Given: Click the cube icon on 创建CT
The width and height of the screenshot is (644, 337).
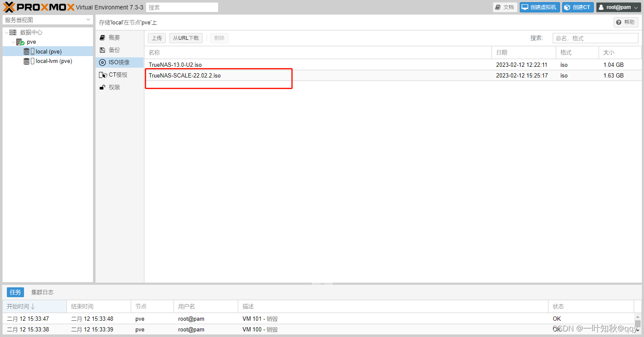Looking at the screenshot, I should click(567, 7).
